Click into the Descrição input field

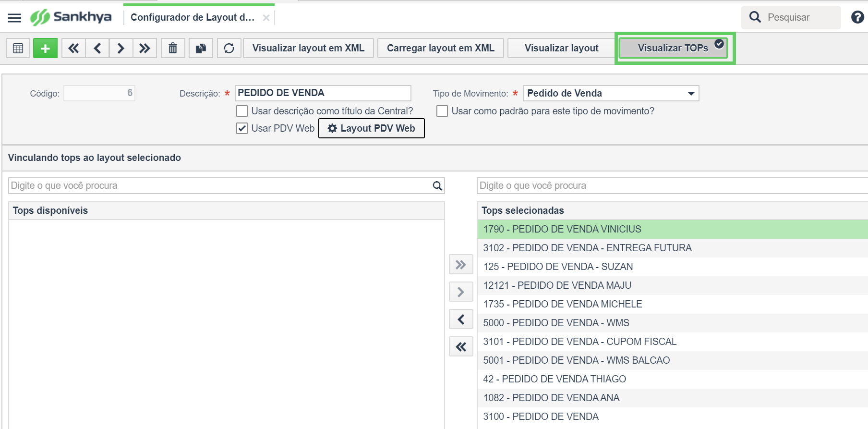(x=323, y=93)
